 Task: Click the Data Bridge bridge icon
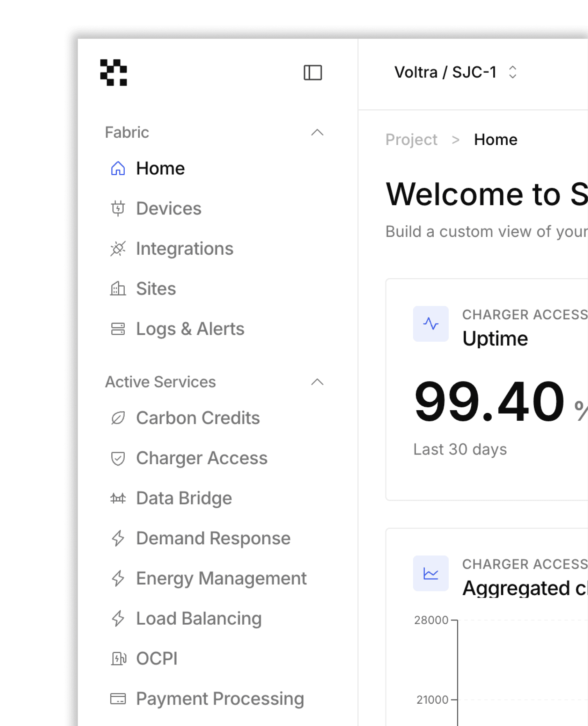tap(118, 498)
